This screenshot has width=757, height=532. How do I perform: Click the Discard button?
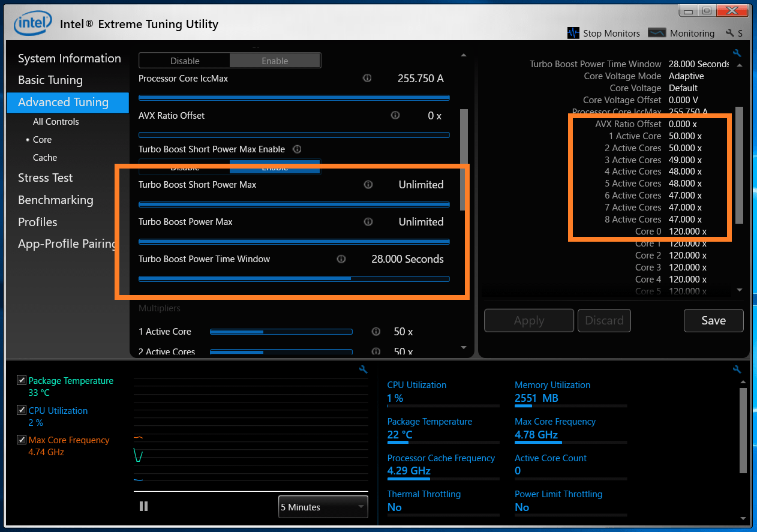[x=605, y=320]
